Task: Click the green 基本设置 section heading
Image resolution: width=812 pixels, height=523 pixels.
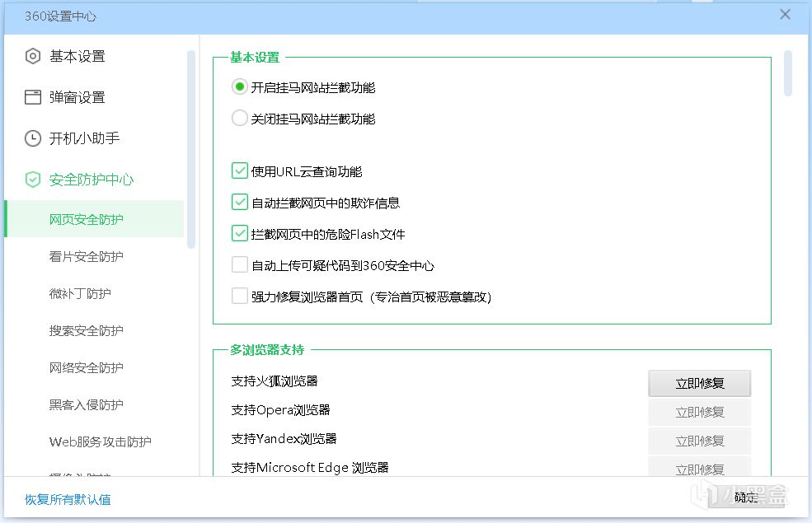Action: [x=255, y=58]
